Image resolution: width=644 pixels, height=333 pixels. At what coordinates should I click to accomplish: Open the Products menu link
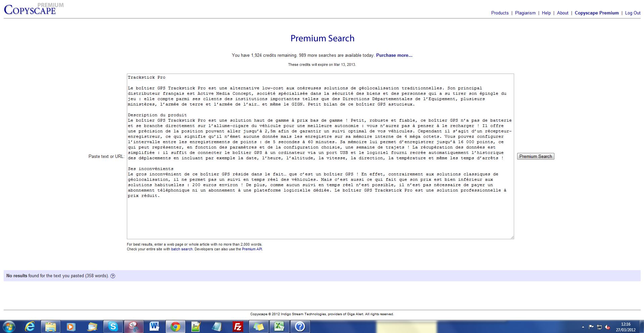pyautogui.click(x=500, y=13)
